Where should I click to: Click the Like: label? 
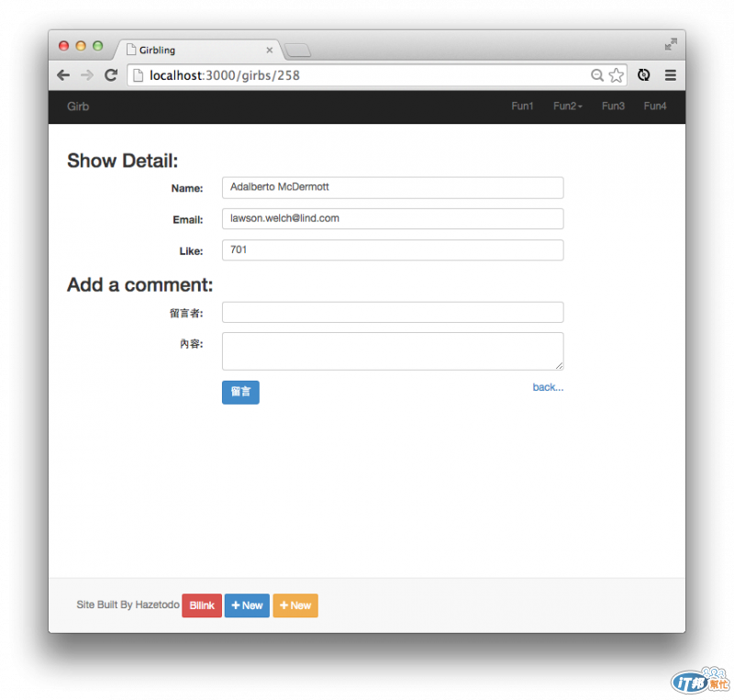(191, 251)
